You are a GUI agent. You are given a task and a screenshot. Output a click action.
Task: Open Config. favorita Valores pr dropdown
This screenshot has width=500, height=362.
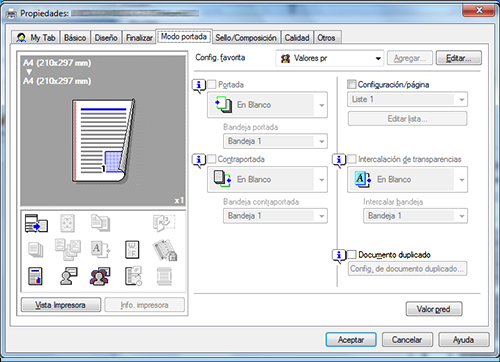(x=330, y=58)
